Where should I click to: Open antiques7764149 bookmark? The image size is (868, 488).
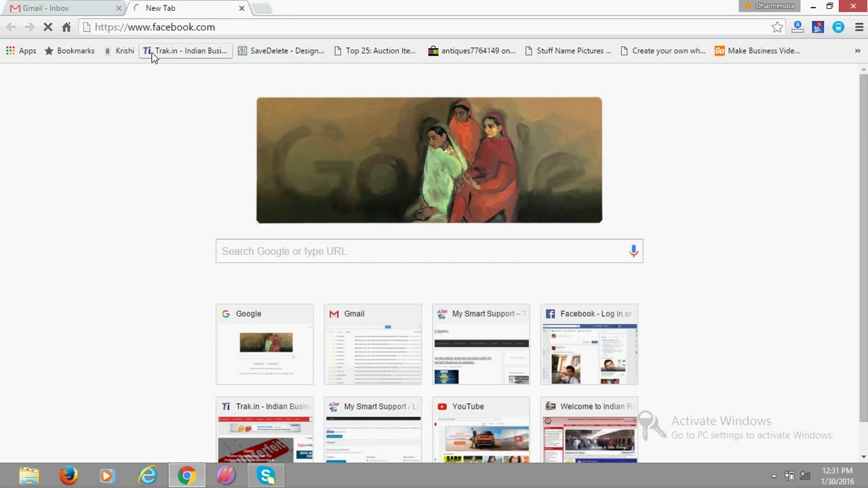(x=472, y=51)
